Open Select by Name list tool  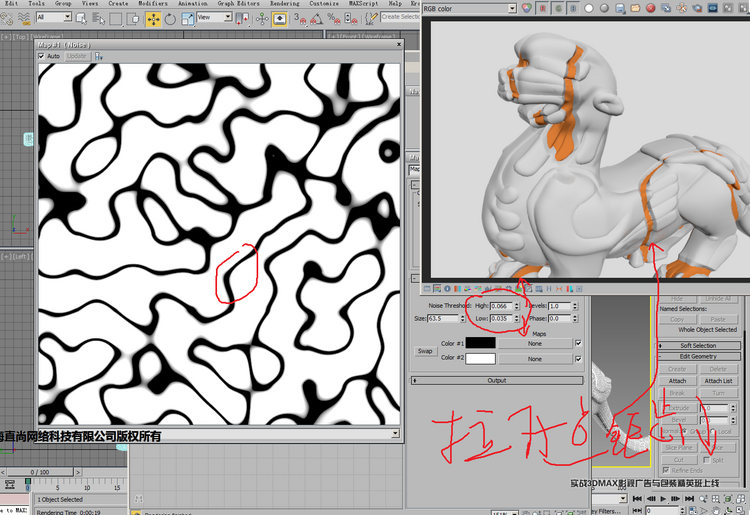[x=98, y=19]
